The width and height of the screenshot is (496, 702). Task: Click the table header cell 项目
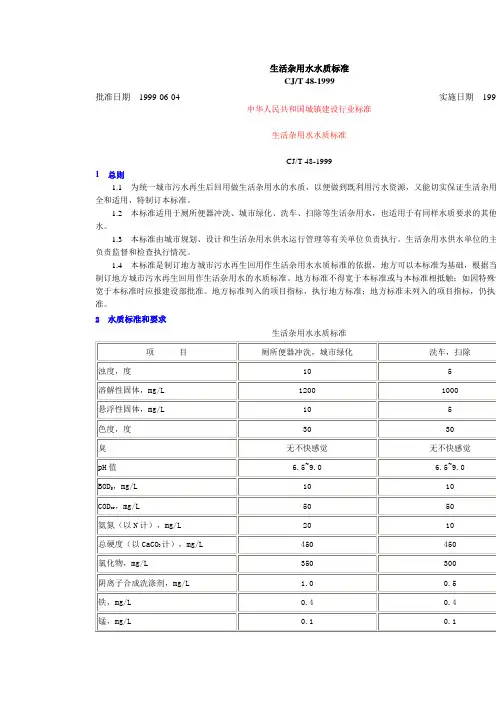pyautogui.click(x=167, y=352)
